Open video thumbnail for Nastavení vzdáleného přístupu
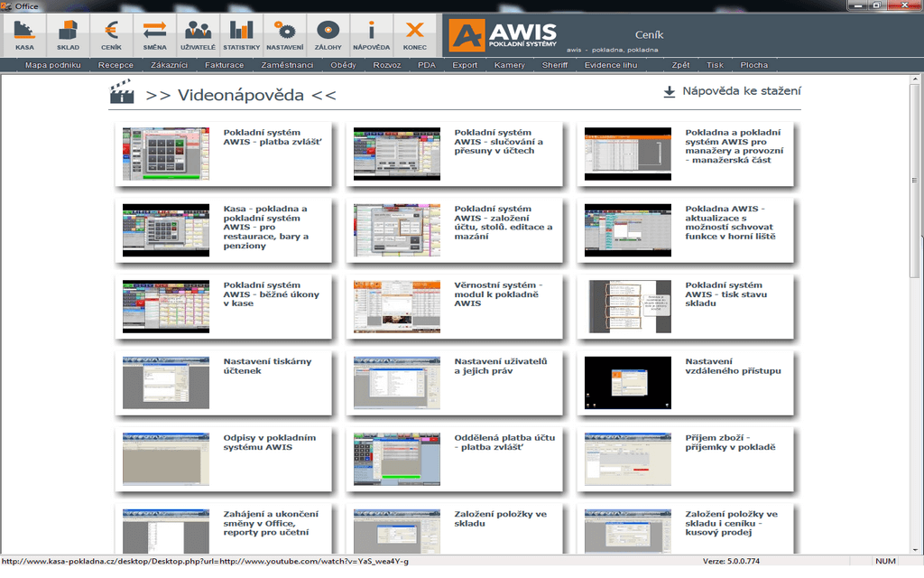This screenshot has height=578, width=924. point(628,382)
